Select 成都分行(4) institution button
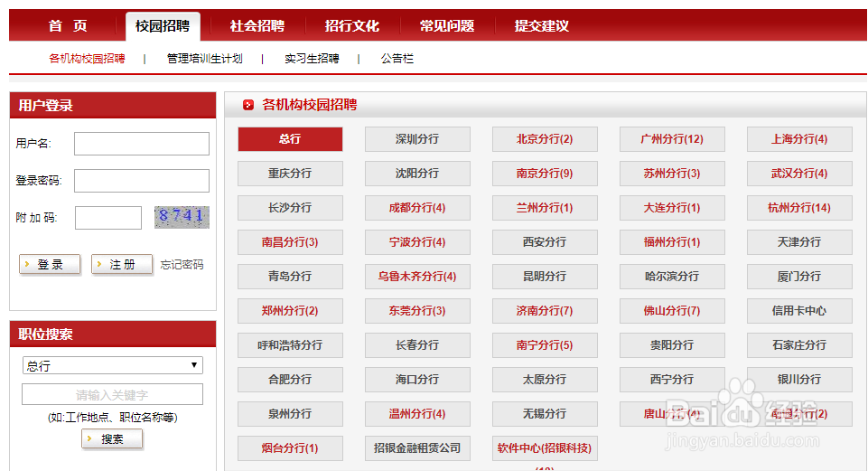Viewport: 868px width, 471px height. tap(417, 208)
